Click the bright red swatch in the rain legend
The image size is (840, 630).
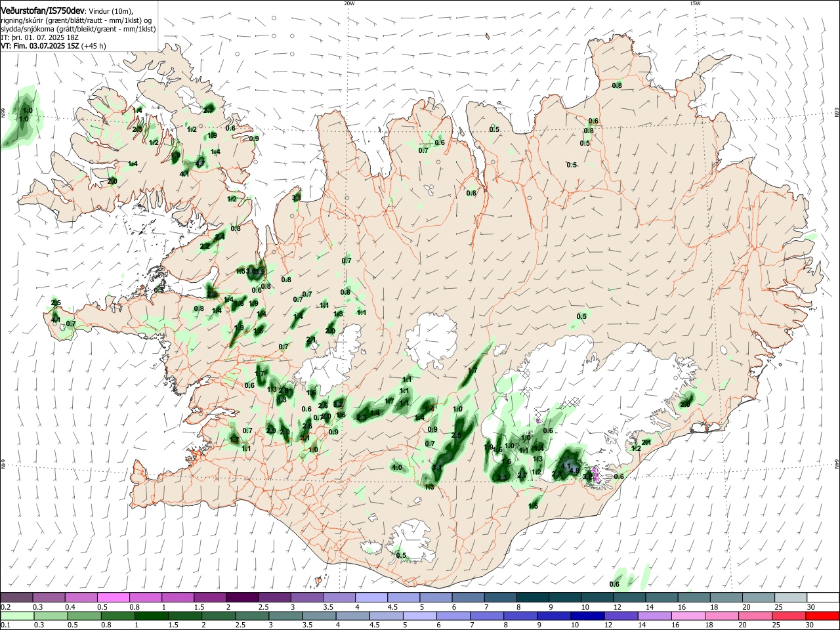tap(822, 616)
